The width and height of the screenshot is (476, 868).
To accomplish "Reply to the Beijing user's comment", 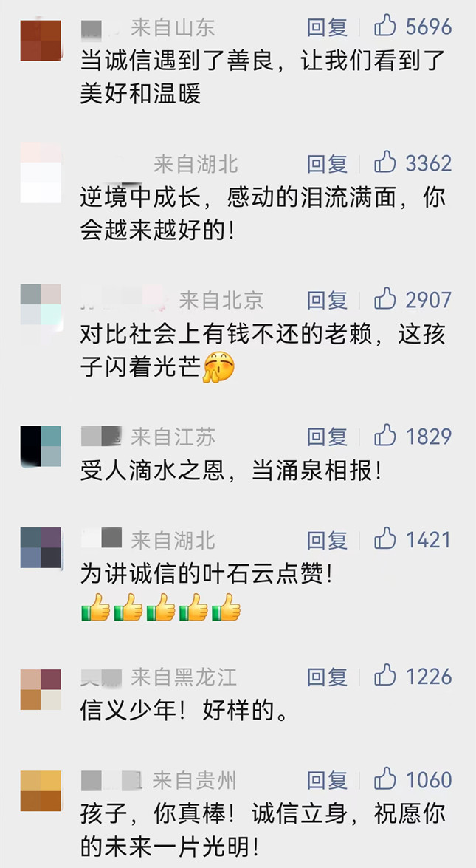I will pos(327,300).
